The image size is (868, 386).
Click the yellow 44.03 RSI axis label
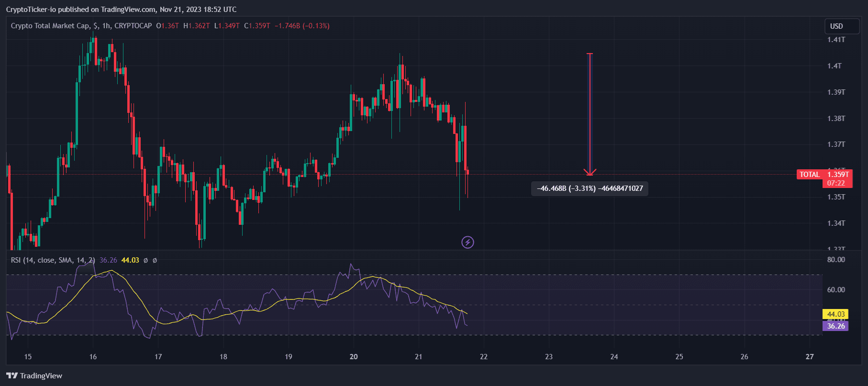click(x=835, y=314)
